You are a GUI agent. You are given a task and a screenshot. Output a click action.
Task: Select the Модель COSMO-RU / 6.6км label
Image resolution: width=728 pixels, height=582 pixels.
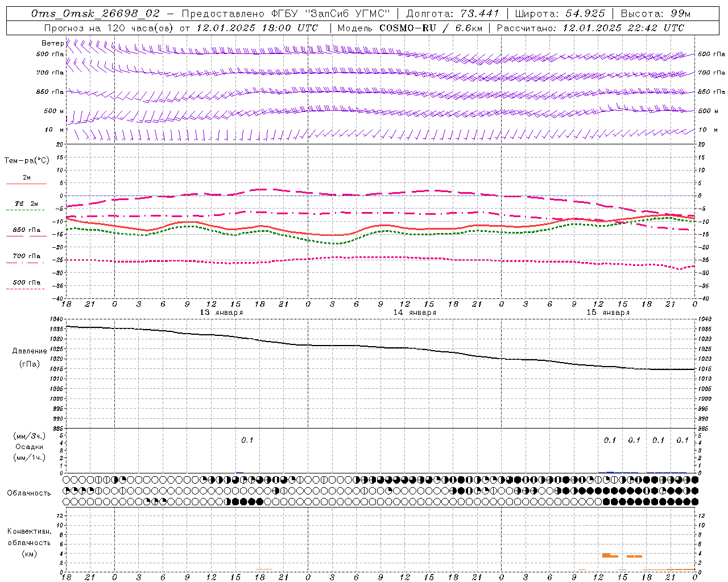coord(409,27)
